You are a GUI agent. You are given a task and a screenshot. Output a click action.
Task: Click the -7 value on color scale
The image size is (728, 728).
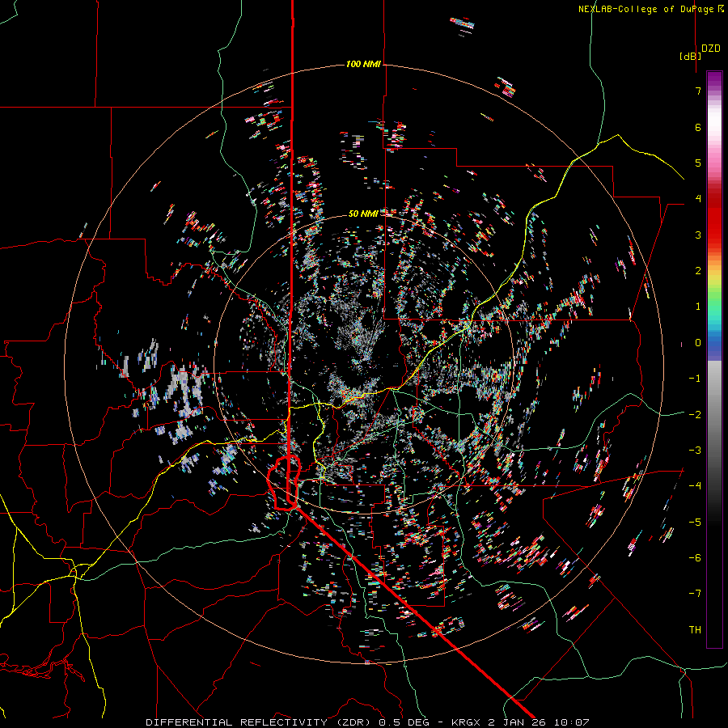[695, 594]
